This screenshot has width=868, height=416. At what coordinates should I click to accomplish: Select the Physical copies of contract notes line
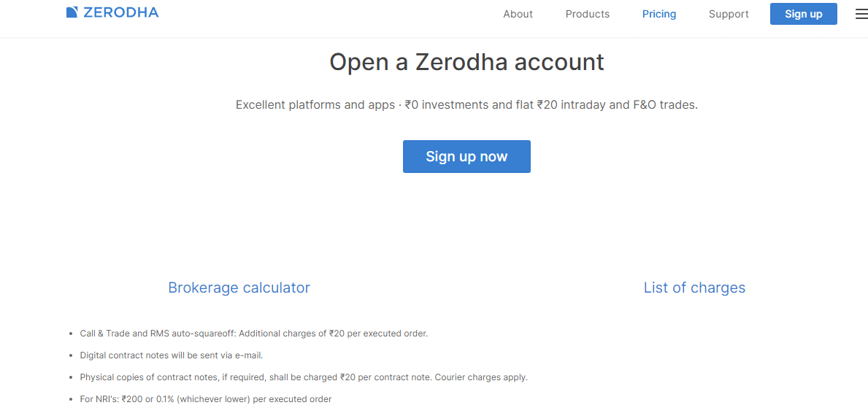(x=304, y=377)
